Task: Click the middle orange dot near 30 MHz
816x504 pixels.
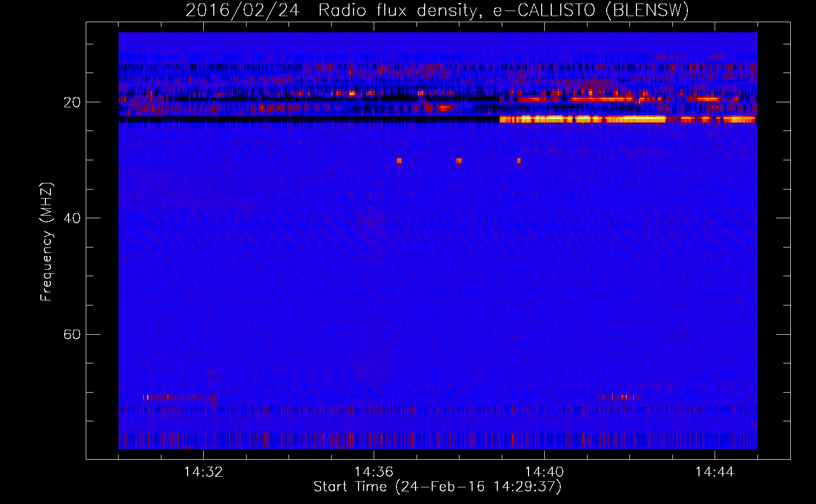Action: [x=459, y=161]
